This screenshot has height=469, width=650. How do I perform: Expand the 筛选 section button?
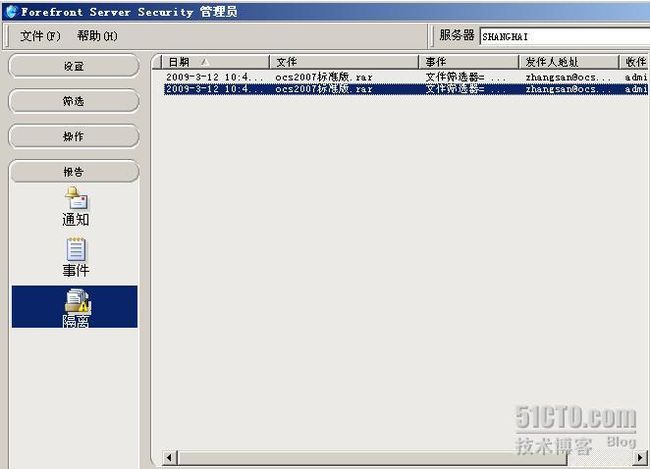74,101
